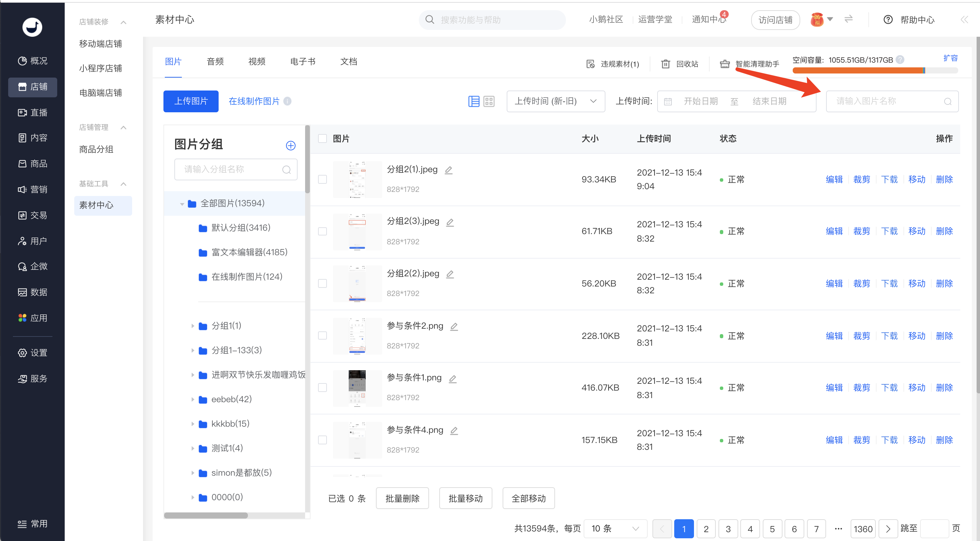Click the account switch arrows icon
Viewport: 980px width, 541px height.
(x=848, y=19)
